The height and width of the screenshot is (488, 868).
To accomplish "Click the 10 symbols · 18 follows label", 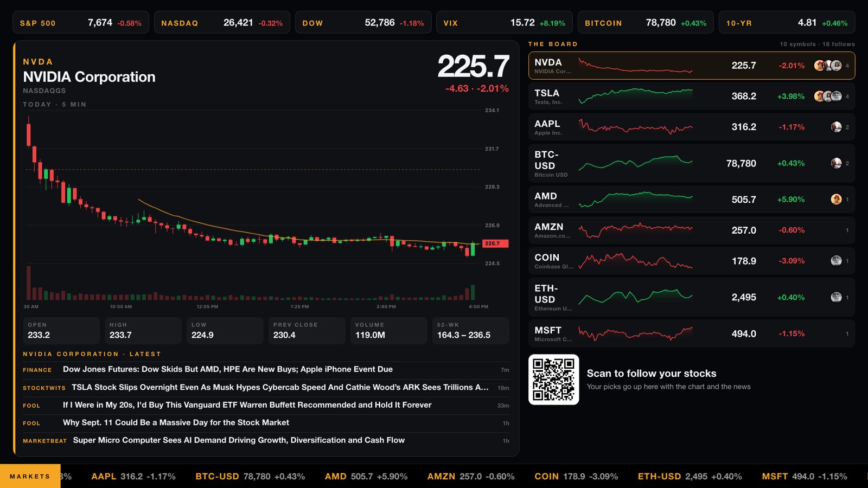I will click(x=818, y=44).
